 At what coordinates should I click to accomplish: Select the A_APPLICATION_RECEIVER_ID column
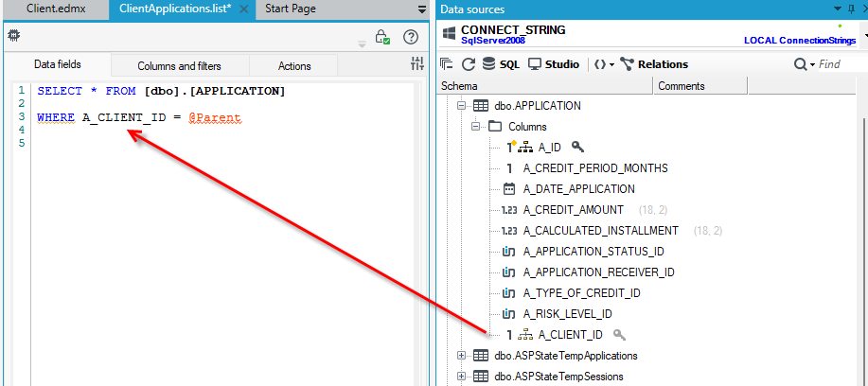[598, 272]
